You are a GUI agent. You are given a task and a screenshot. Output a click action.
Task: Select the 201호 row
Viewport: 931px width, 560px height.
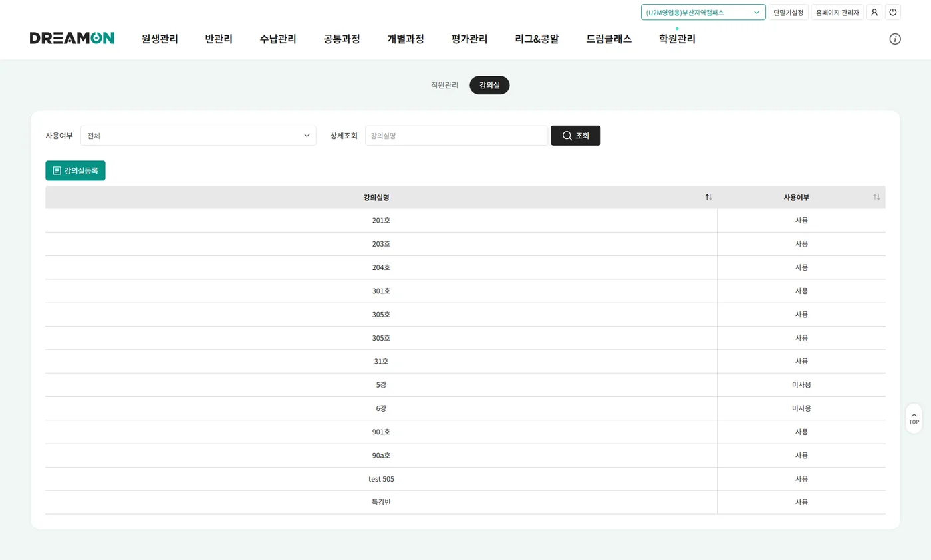(465, 221)
